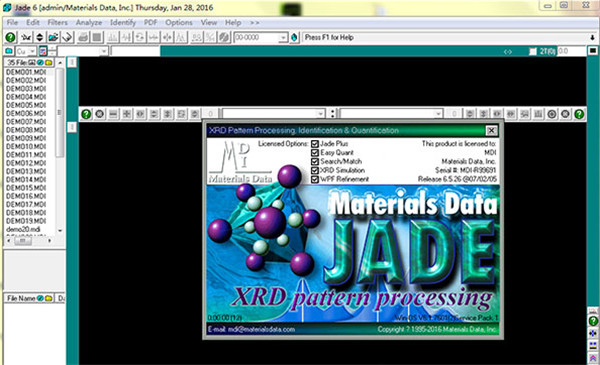Select demo20.mdi in file list

pos(23,229)
